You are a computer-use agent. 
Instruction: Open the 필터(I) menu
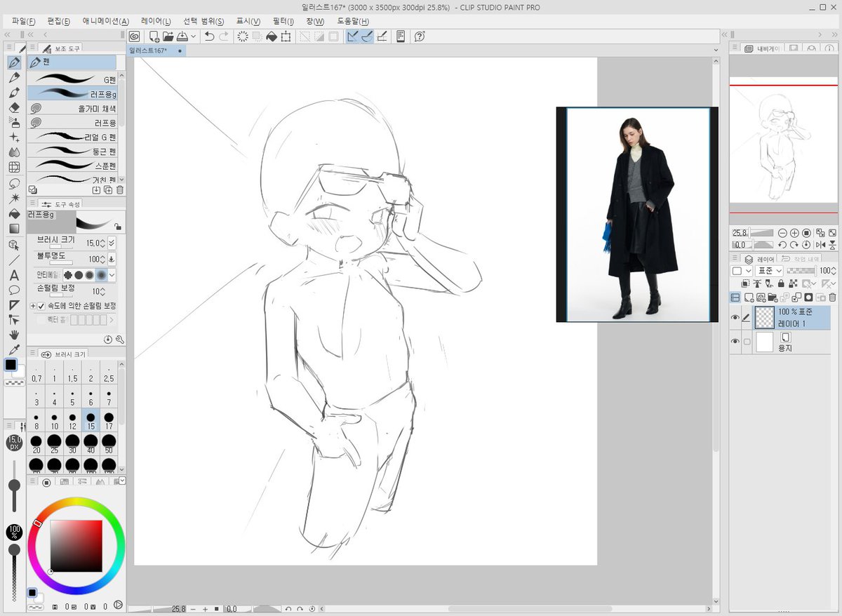283,21
